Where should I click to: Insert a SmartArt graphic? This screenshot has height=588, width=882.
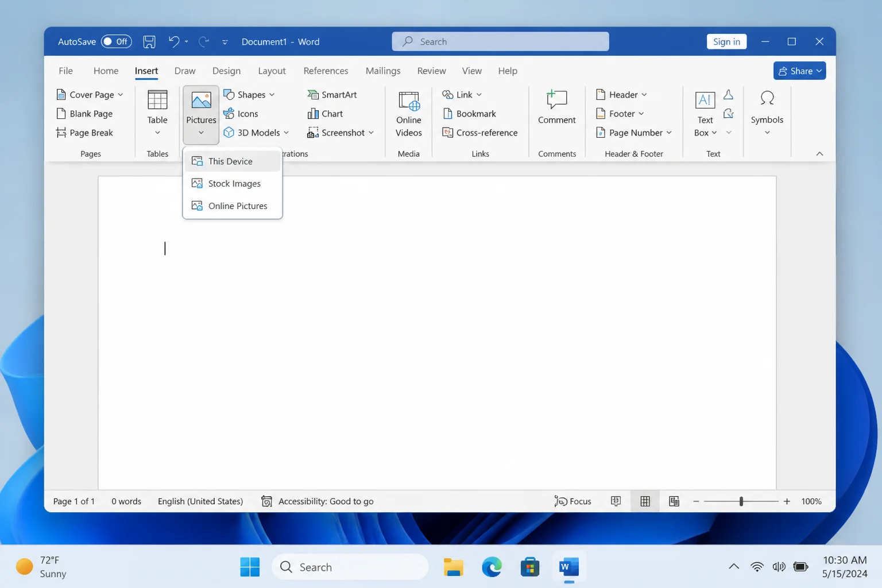point(332,95)
